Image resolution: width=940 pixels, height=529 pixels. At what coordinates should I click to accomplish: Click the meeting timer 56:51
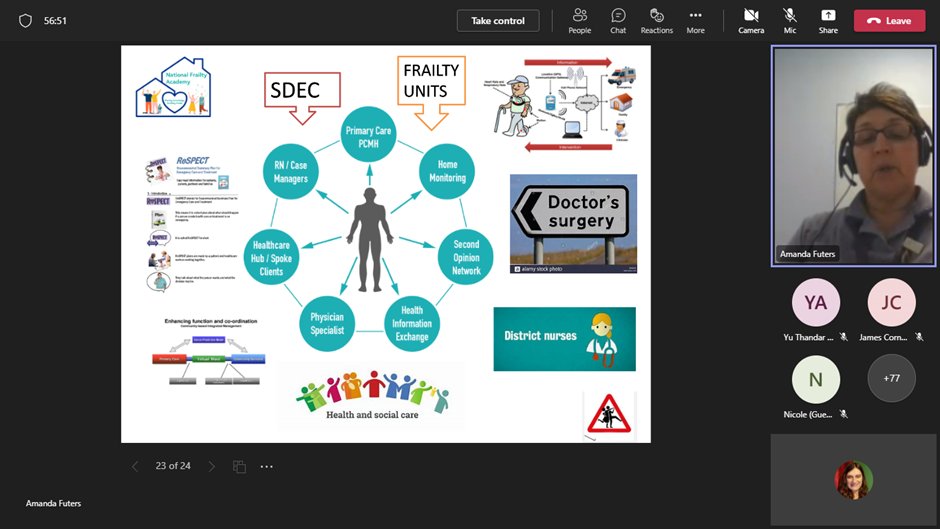tap(55, 21)
